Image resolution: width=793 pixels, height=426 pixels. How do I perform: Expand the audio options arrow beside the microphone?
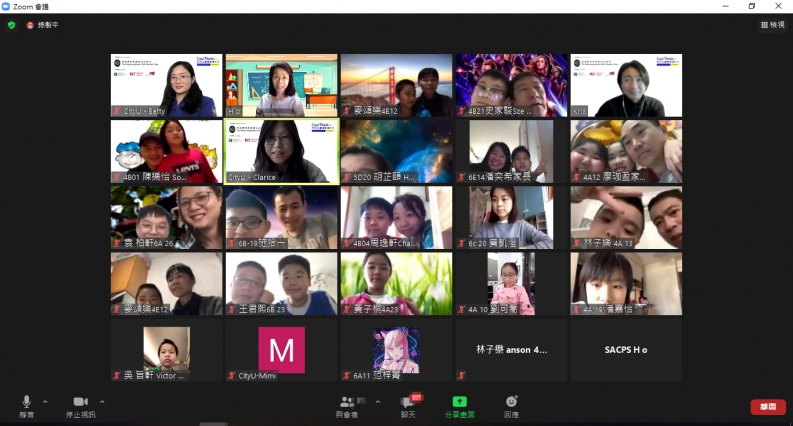pos(45,401)
